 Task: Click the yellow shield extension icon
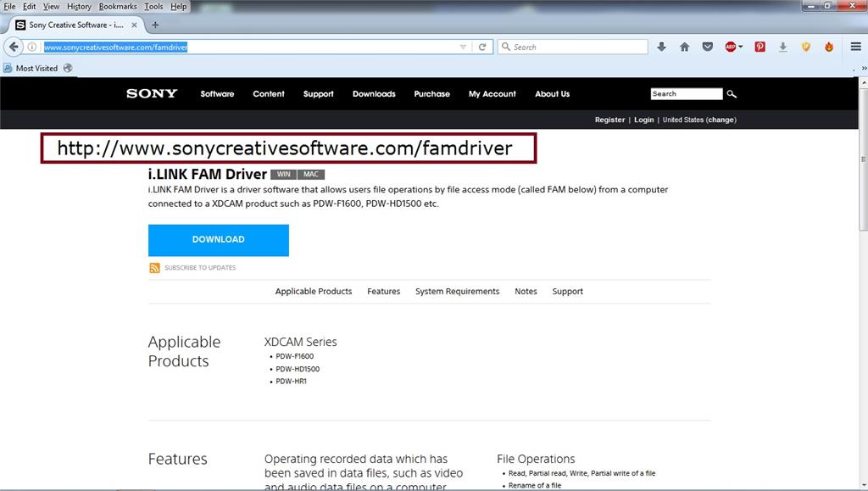pos(806,47)
